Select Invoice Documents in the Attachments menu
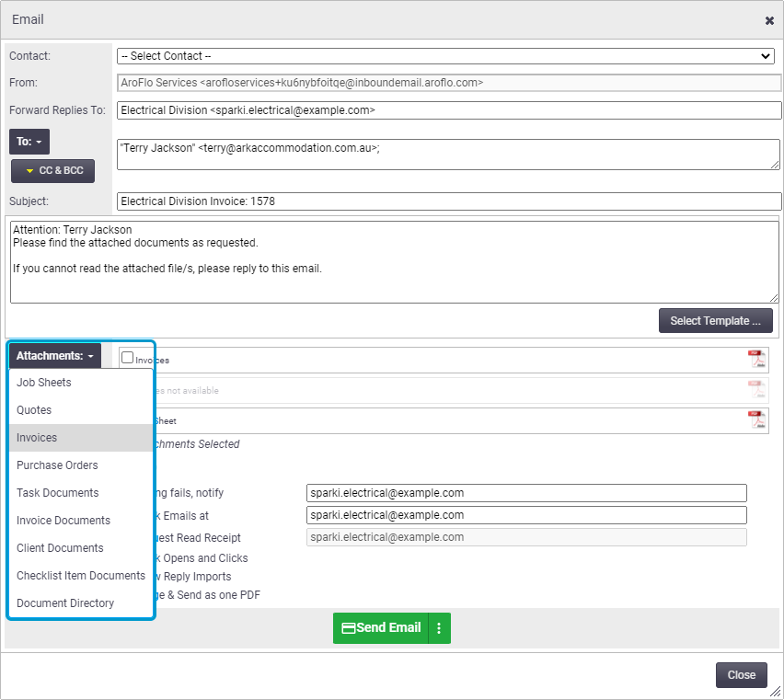Image resolution: width=784 pixels, height=700 pixels. (81, 521)
